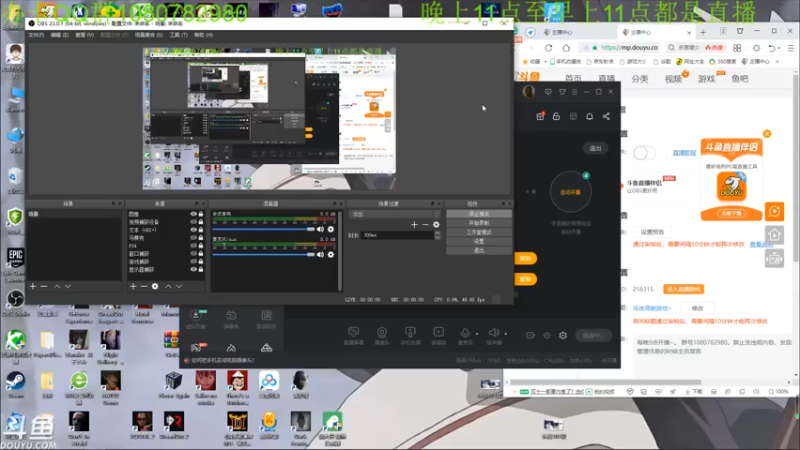The height and width of the screenshot is (450, 800).
Task: Move scene up with arrow in scenes panel
Action: point(57,286)
